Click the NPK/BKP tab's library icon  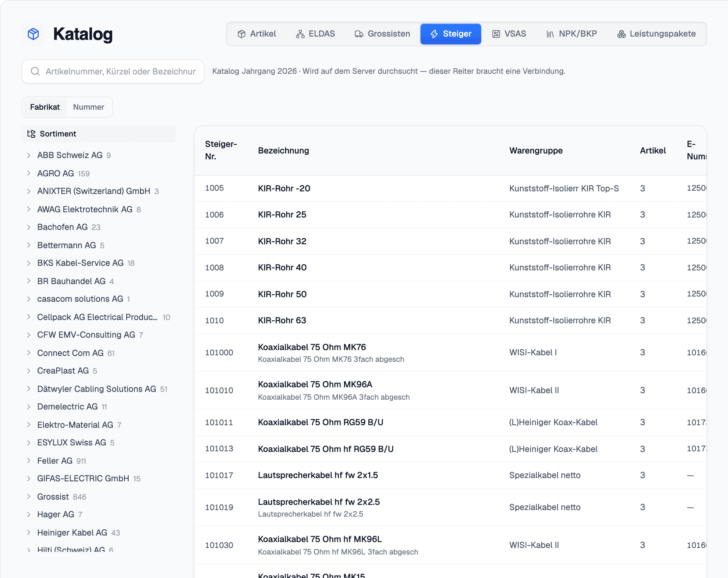[550, 34]
